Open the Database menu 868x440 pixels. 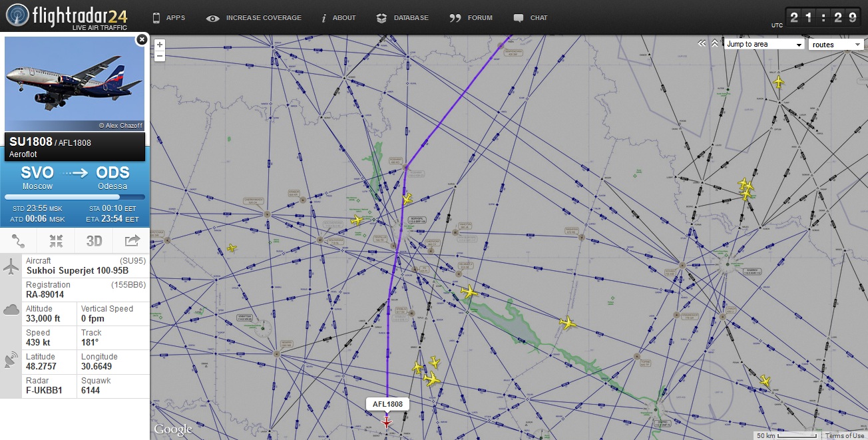403,18
